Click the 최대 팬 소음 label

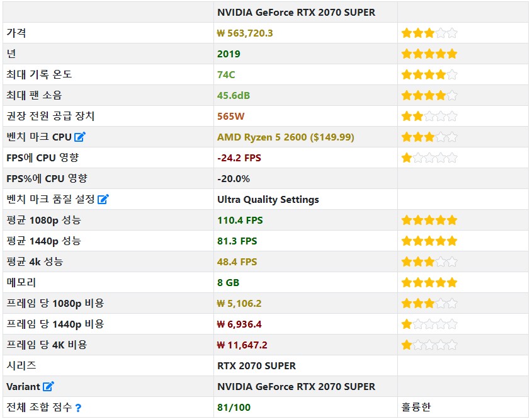34,95
